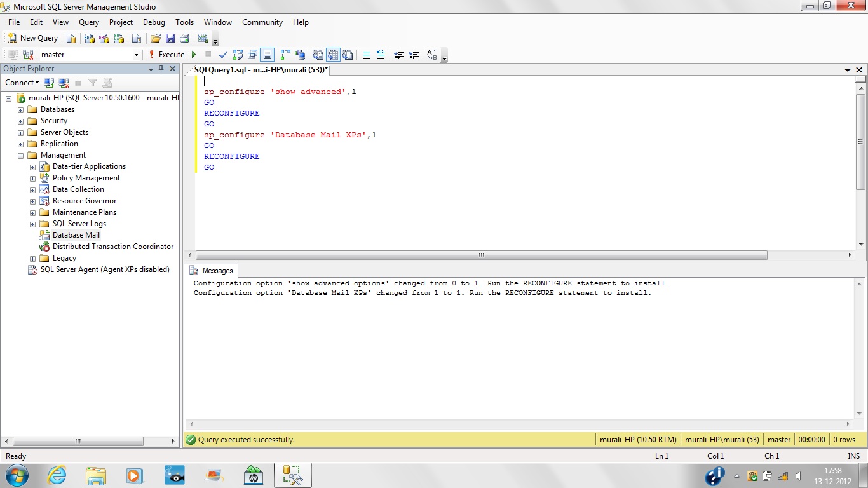Click the Debug green play arrow
Screen dimensions: 868x488
(x=194, y=55)
